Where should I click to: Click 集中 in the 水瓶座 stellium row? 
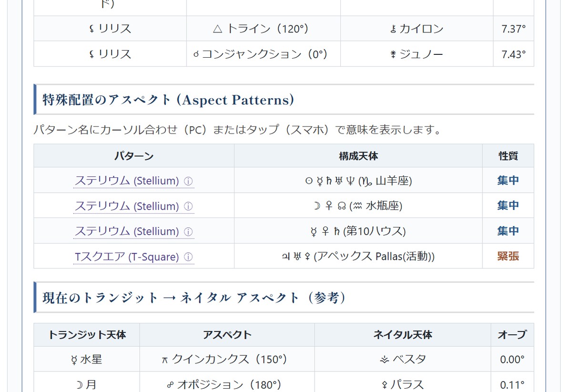tap(508, 206)
